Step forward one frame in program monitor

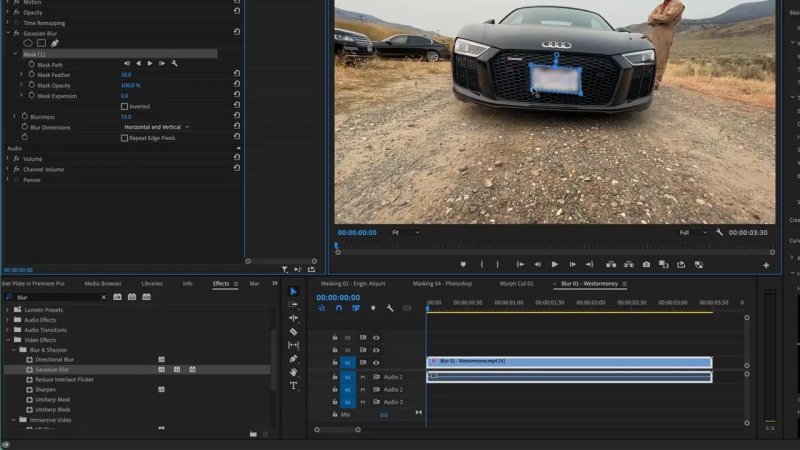(572, 264)
